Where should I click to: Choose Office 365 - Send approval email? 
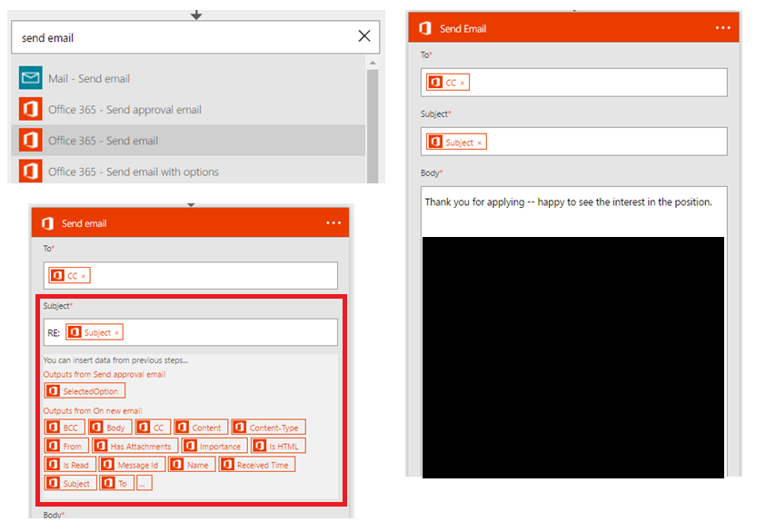click(x=124, y=110)
